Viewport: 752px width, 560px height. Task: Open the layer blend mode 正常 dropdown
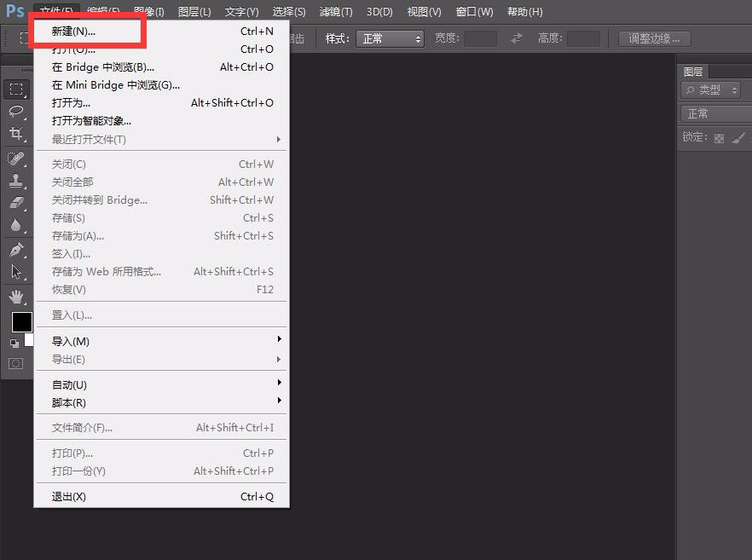click(x=716, y=113)
